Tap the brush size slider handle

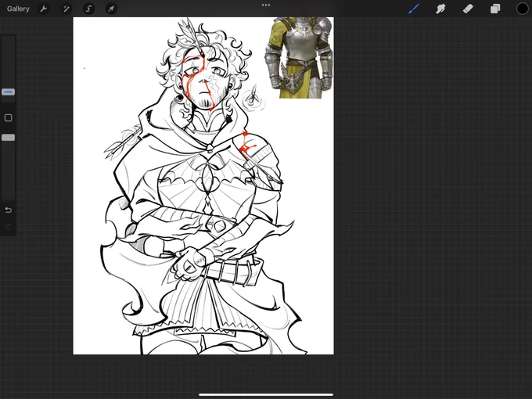point(8,92)
